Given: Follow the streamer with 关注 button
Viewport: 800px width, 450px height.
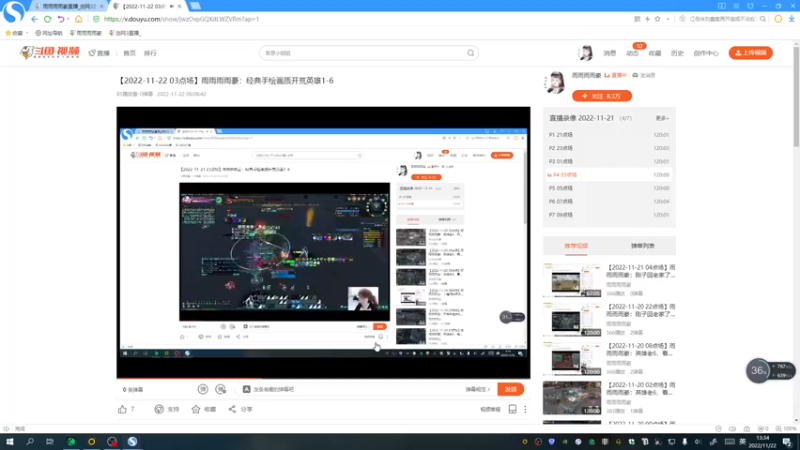Looking at the screenshot, I should [602, 96].
